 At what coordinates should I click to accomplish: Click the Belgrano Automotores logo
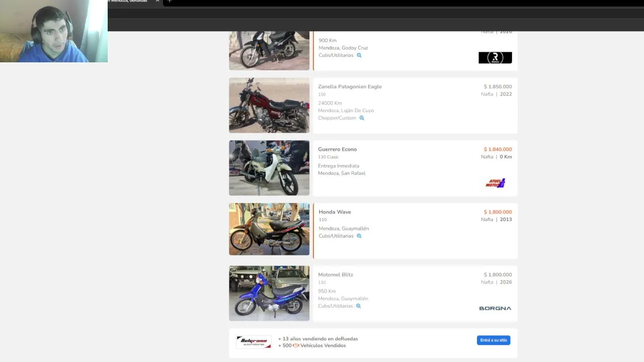[254, 342]
